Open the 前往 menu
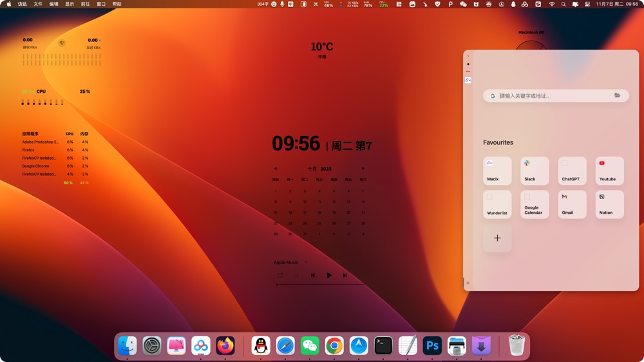The image size is (644, 362). pyautogui.click(x=86, y=4)
